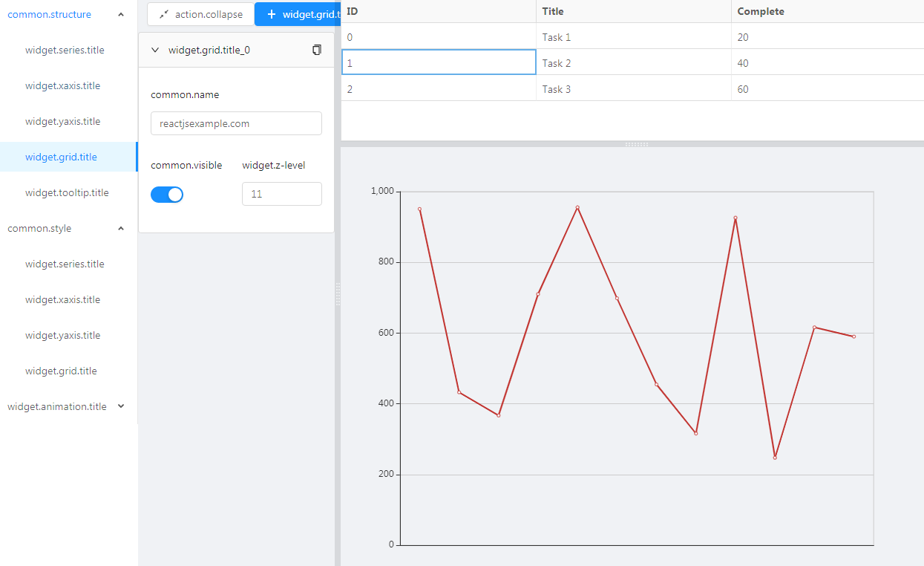Select widget.xaxis.title under common.structure
The width and height of the screenshot is (924, 566).
click(x=64, y=85)
